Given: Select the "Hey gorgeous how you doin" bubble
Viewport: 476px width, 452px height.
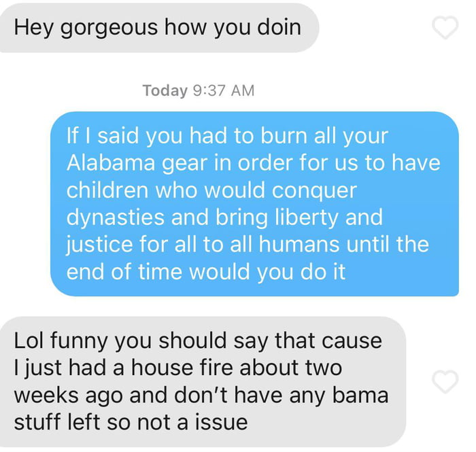Looking at the screenshot, I should point(158,28).
